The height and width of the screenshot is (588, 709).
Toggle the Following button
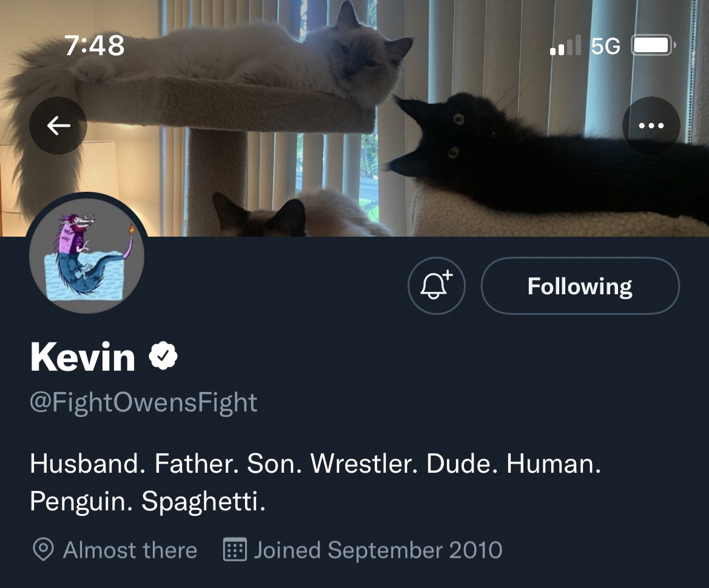click(x=580, y=286)
